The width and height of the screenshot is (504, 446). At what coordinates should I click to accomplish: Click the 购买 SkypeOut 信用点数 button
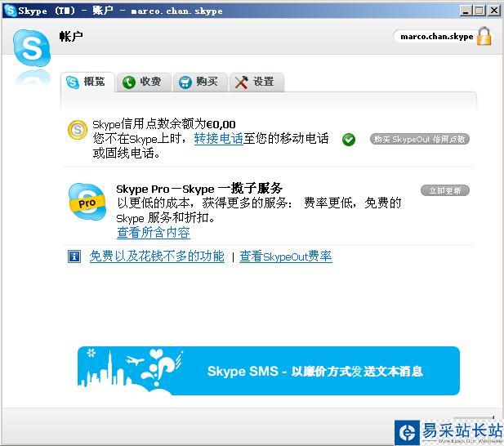[420, 139]
